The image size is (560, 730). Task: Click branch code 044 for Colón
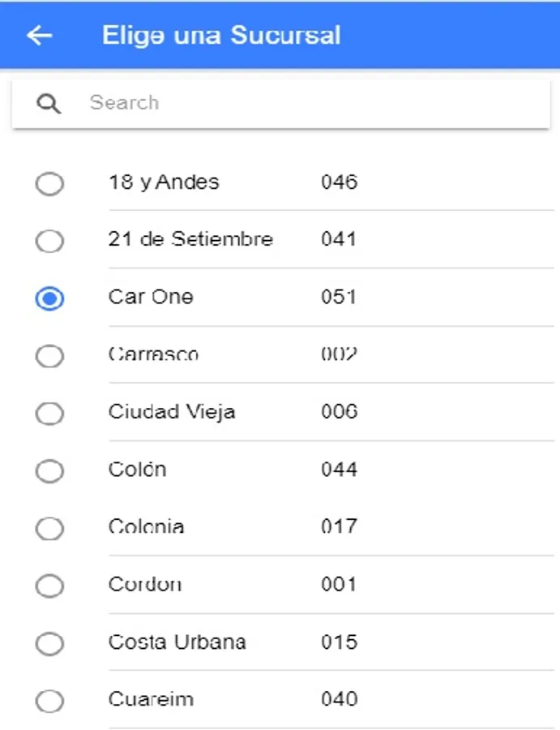pyautogui.click(x=339, y=470)
